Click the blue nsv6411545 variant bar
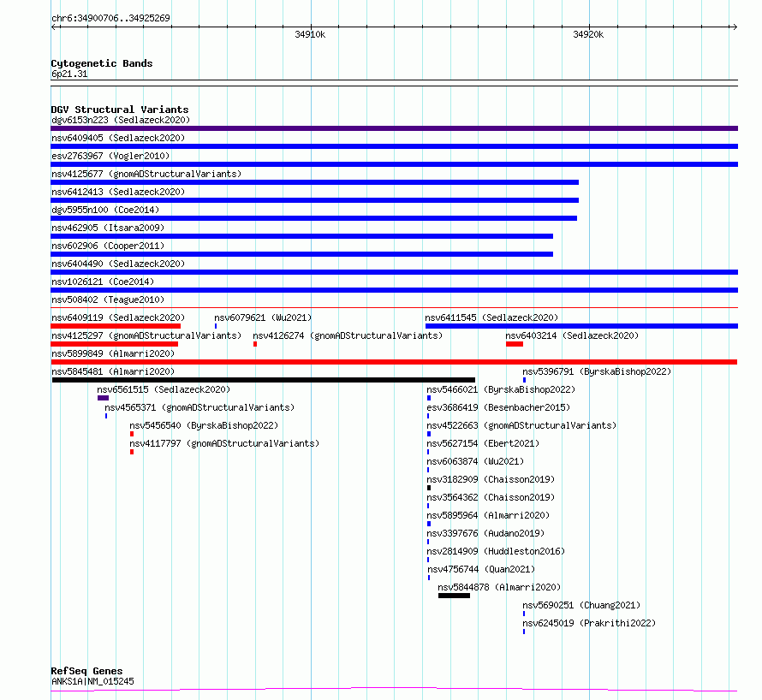762x700 pixels. 581,326
